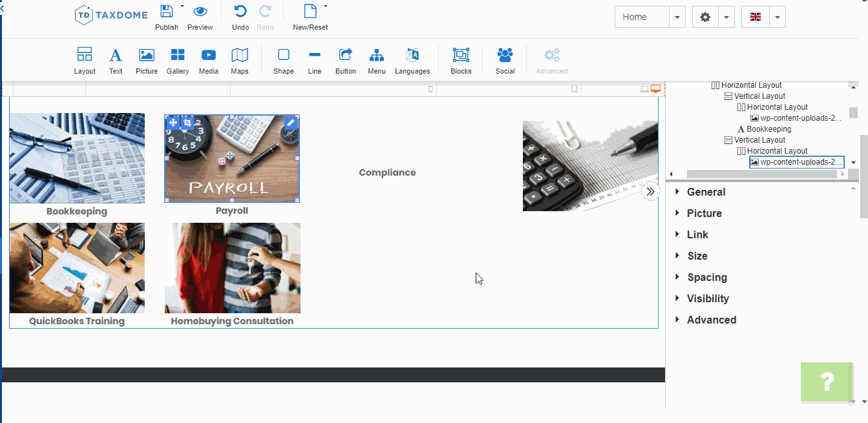The image size is (868, 423).
Task: Add a Shape element
Action: click(x=283, y=56)
